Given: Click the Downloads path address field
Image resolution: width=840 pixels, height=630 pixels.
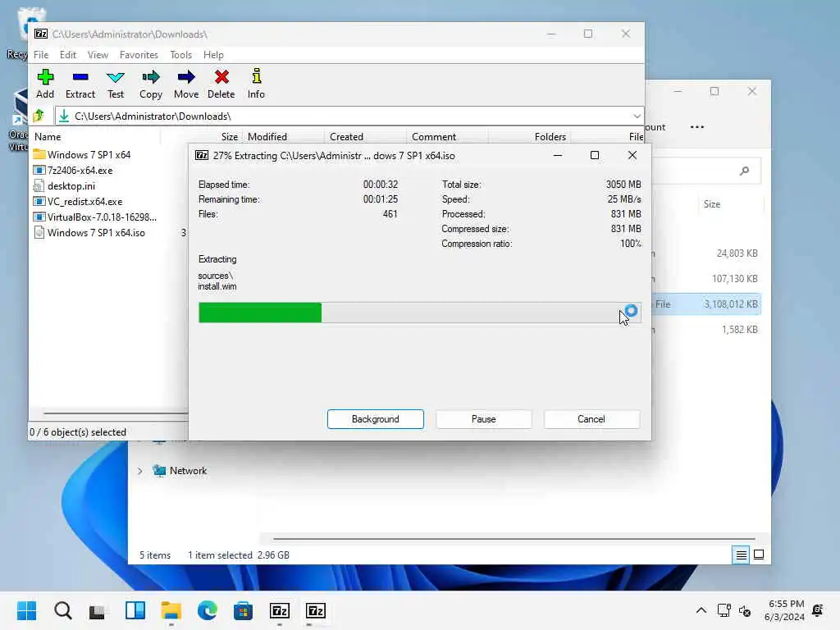Looking at the screenshot, I should [343, 116].
